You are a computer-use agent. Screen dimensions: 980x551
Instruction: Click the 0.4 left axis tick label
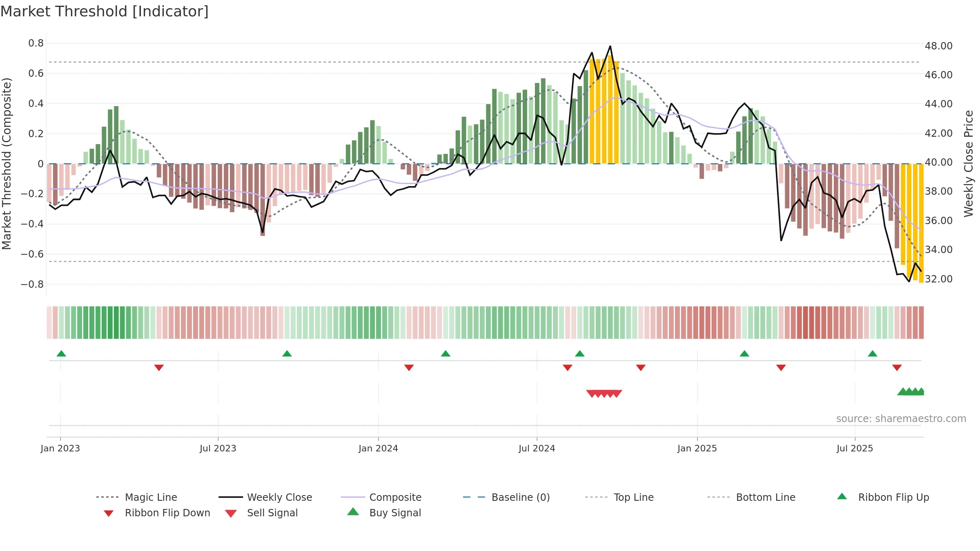[36, 104]
